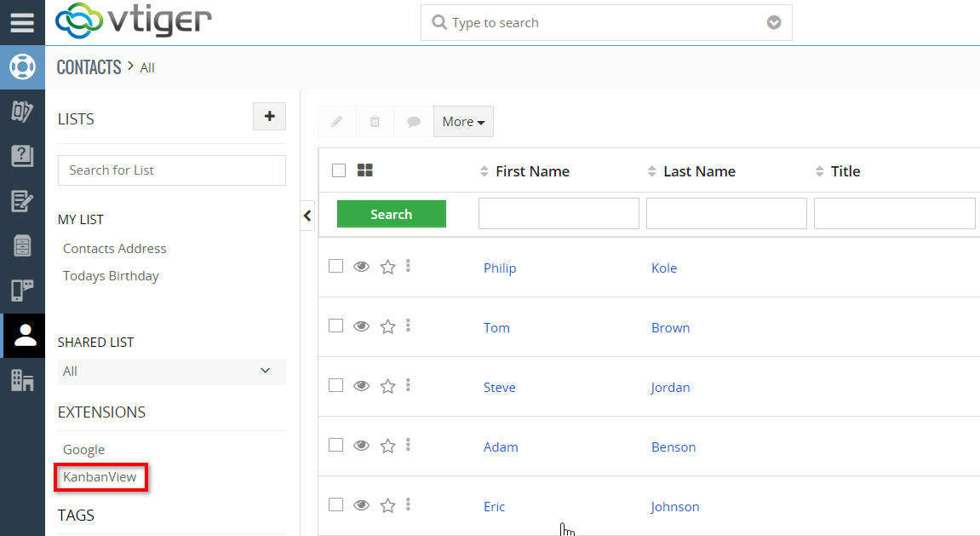
Task: Open the KanbanView extension
Action: tap(100, 476)
